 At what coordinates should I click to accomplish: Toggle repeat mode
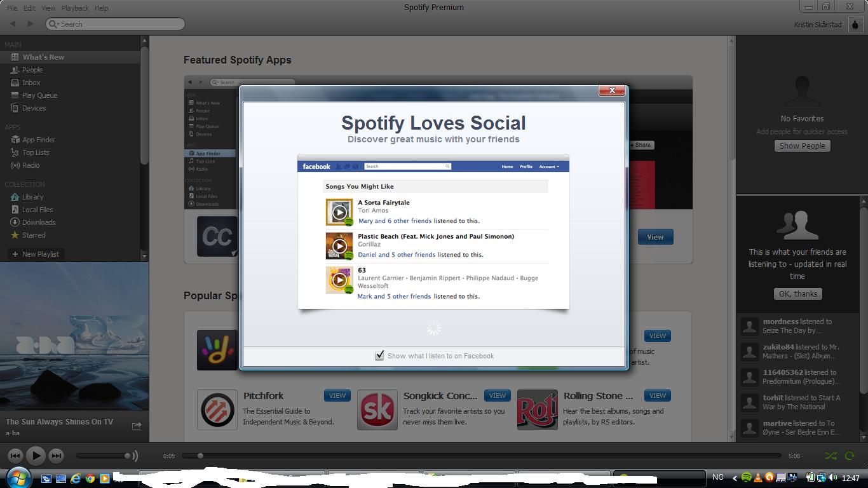850,456
